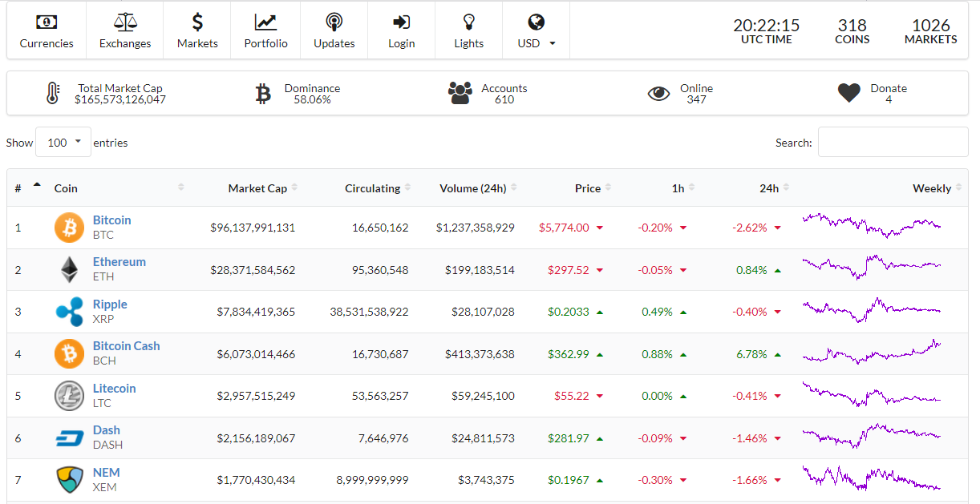Screen dimensions: 980x504
Task: Click the Total Market Cap thermometer icon
Action: (53, 94)
